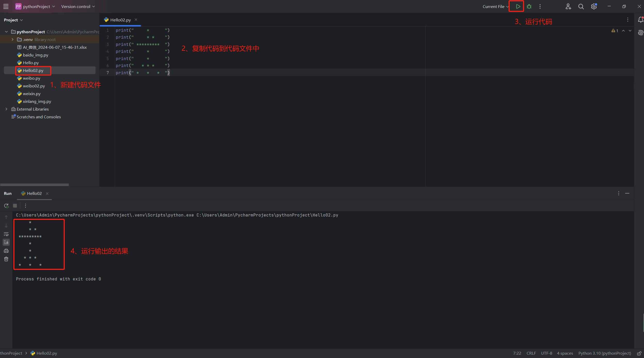Click the Search icon in toolbar
The image size is (644, 358).
581,6
